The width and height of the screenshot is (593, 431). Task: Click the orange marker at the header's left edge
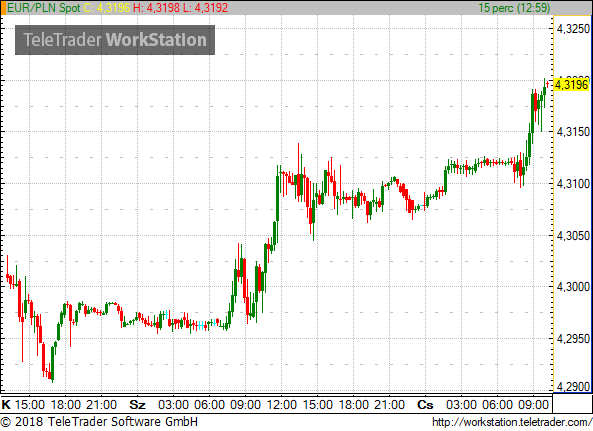(3, 8)
